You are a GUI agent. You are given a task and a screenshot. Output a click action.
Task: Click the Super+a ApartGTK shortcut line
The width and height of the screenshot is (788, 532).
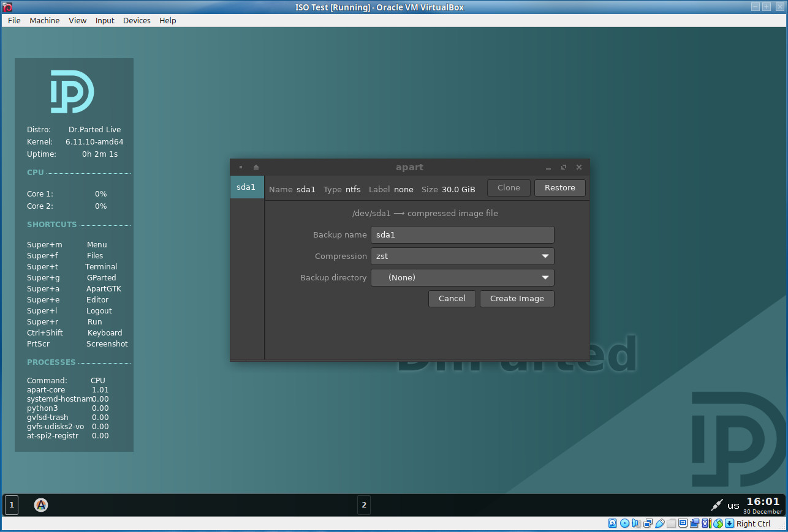[74, 289]
